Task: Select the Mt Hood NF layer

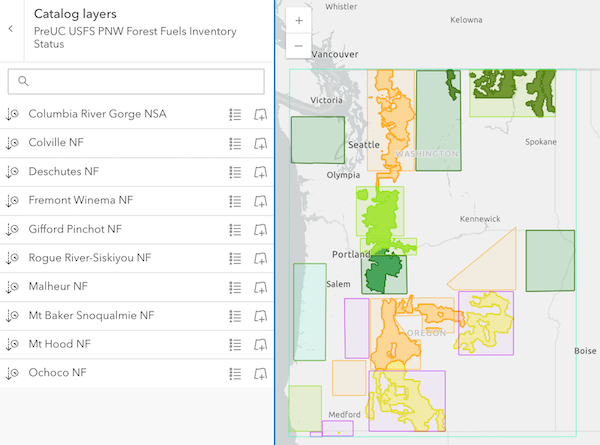Action: 59,344
